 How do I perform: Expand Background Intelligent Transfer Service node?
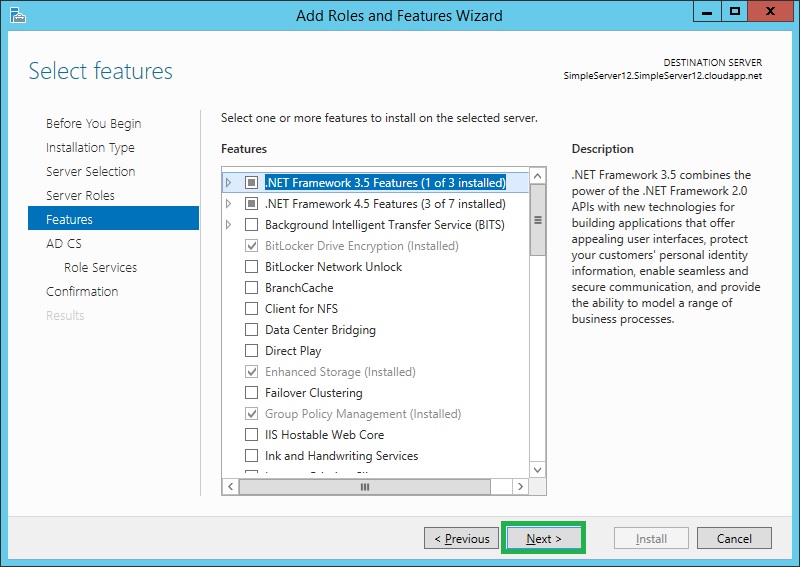pos(229,225)
